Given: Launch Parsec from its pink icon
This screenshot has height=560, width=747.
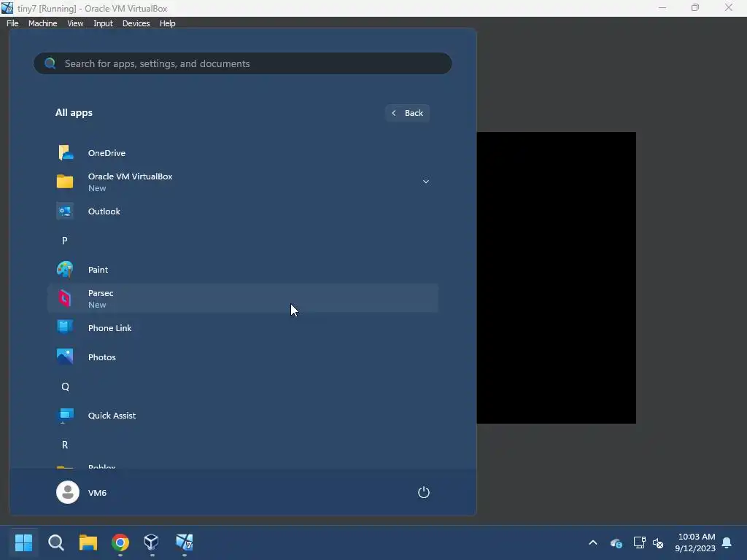Looking at the screenshot, I should pos(65,298).
